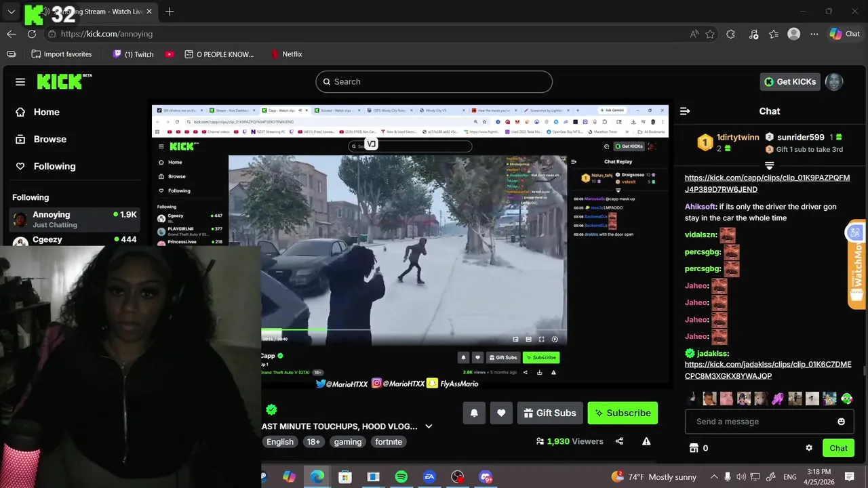Click the Gift Subs button
The width and height of the screenshot is (868, 488).
550,413
